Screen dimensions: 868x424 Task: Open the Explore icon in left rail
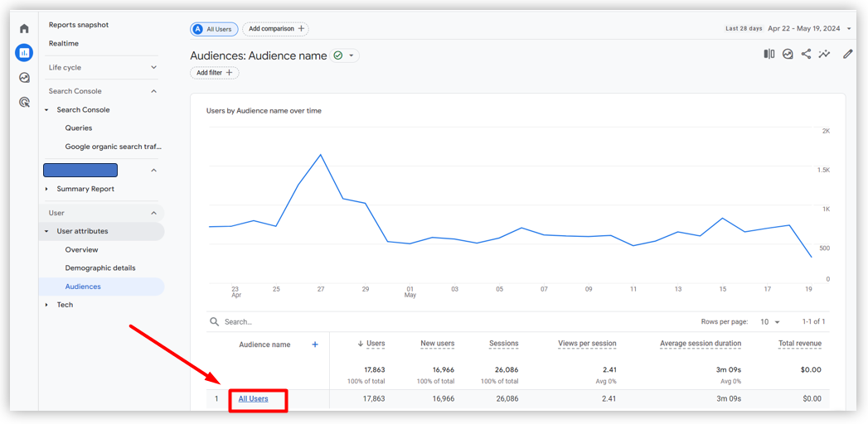24,77
